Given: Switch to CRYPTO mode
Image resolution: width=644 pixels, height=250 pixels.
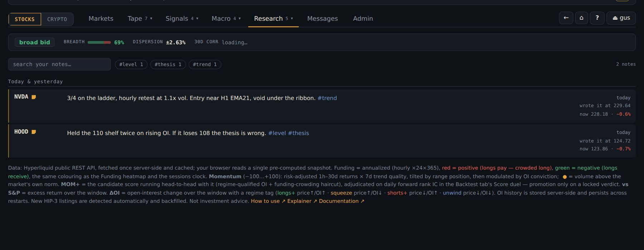Looking at the screenshot, I should click(x=57, y=19).
